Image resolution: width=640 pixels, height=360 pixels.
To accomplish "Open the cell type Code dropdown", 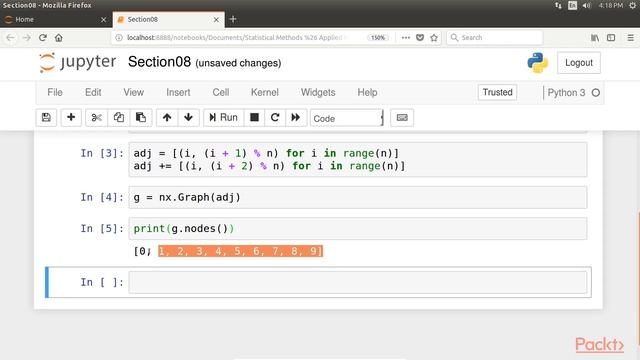I will [347, 118].
